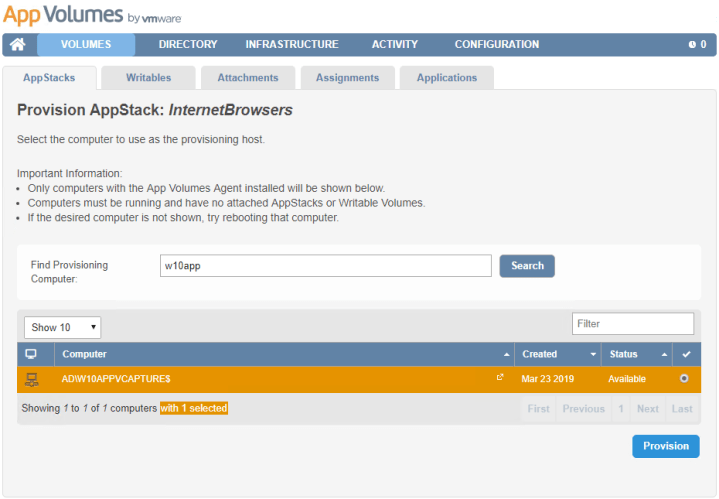The width and height of the screenshot is (719, 499).
Task: Open the Show 10 entries dropdown
Action: click(62, 327)
